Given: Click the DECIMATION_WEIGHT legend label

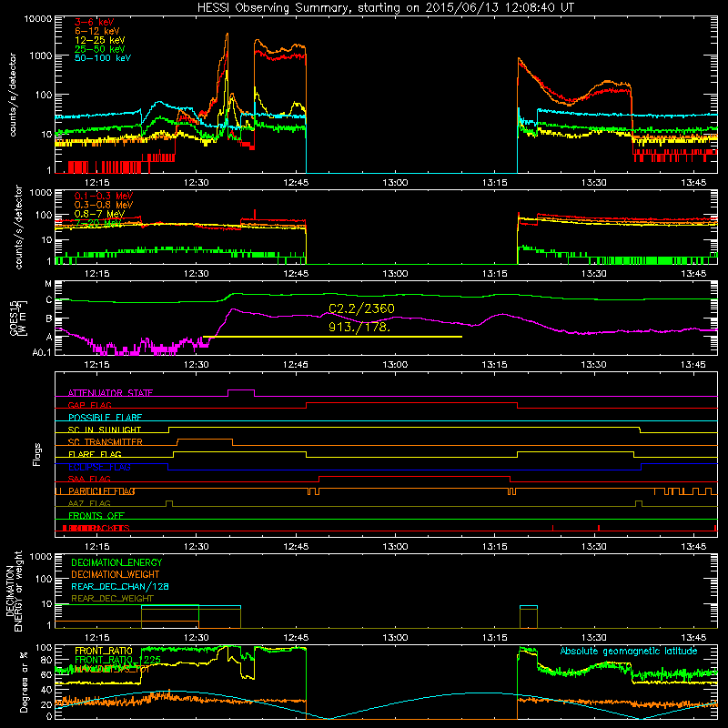Looking at the screenshot, I should pyautogui.click(x=116, y=575).
